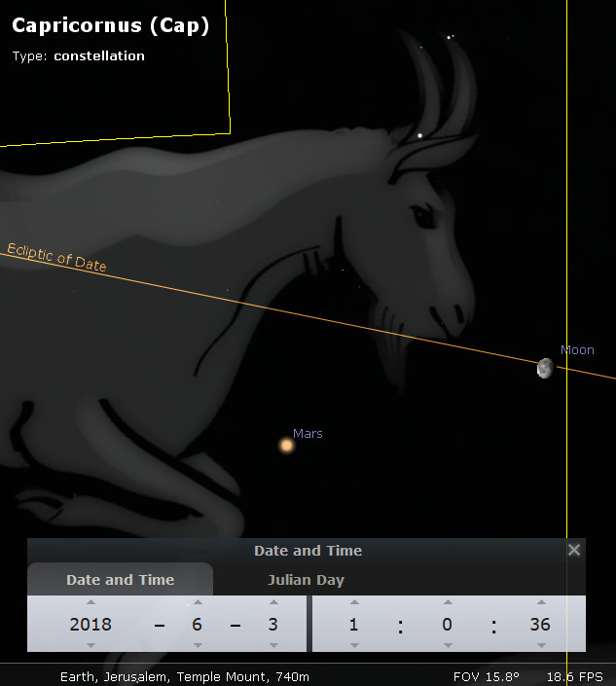Click the seconds field 36

click(540, 625)
